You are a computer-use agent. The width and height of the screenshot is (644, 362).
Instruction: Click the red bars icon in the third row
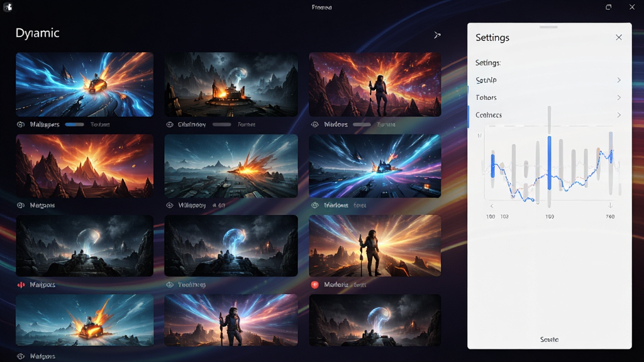pyautogui.click(x=21, y=285)
